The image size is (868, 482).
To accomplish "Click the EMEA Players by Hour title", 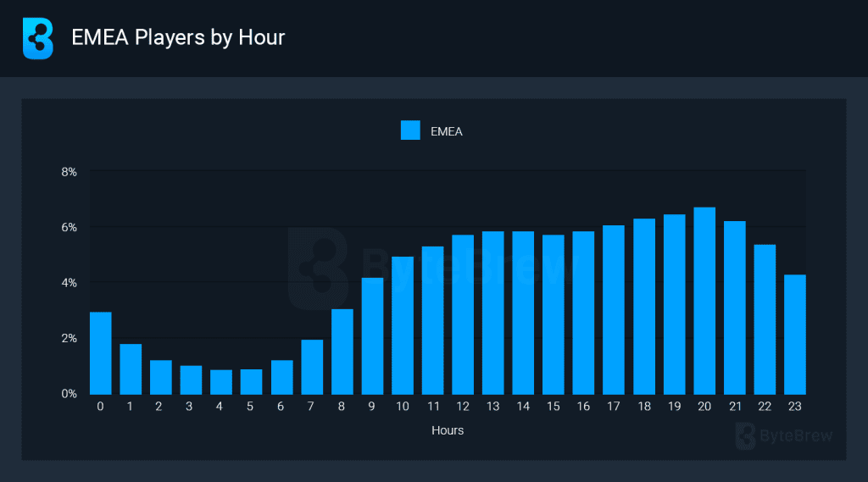I will (x=178, y=37).
